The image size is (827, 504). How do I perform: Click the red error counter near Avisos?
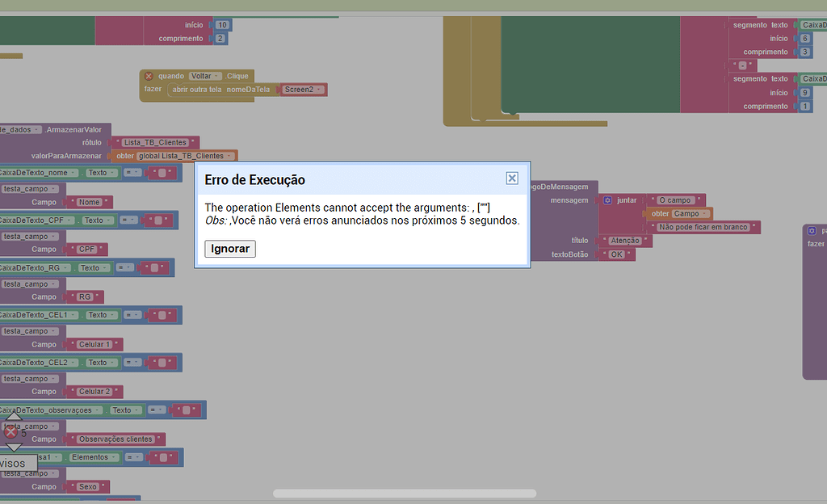pos(10,431)
